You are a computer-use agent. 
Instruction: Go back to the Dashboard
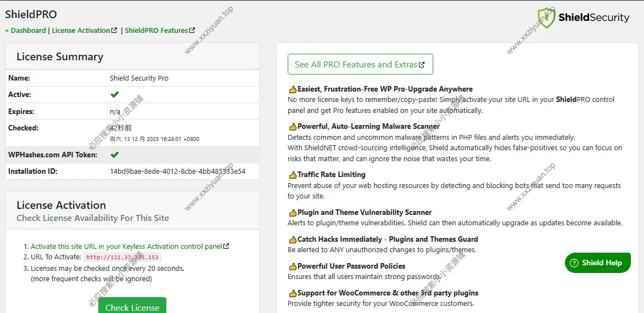point(26,31)
